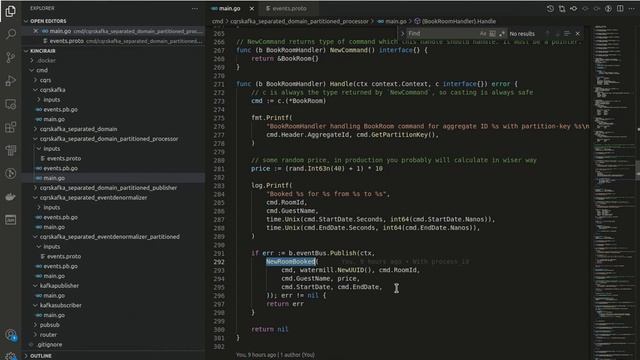Image resolution: width=640 pixels, height=360 pixels.
Task: Click the split editor icon in editor toolbar
Action: click(x=620, y=9)
